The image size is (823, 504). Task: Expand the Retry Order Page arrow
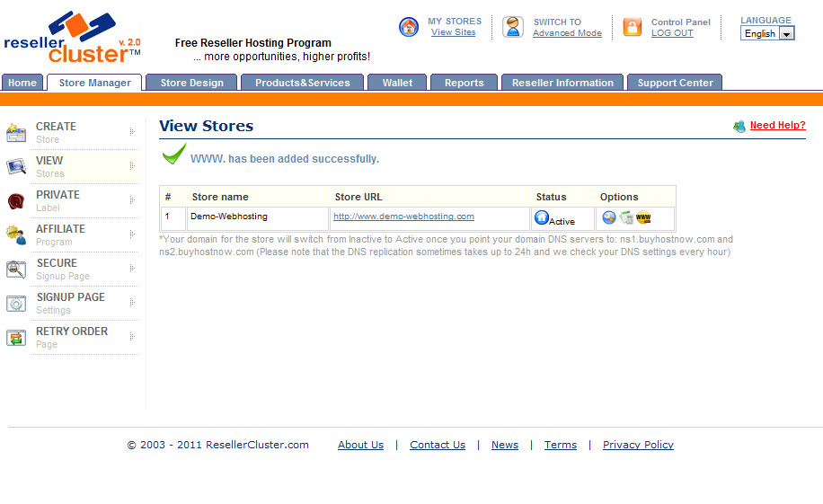coord(132,337)
